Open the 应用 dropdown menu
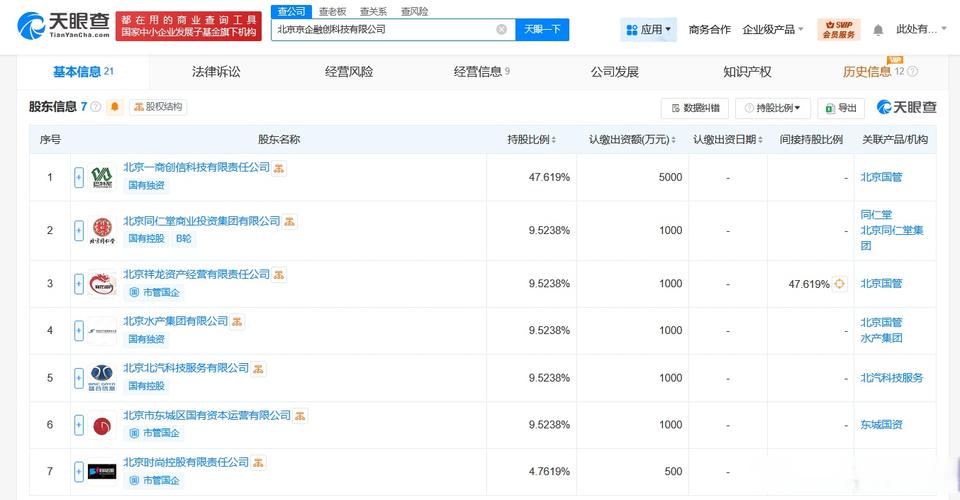Image resolution: width=960 pixels, height=500 pixels. [x=648, y=29]
